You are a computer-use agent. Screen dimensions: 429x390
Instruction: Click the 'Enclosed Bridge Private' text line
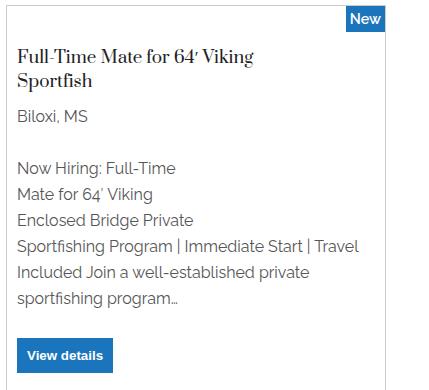pyautogui.click(x=105, y=220)
